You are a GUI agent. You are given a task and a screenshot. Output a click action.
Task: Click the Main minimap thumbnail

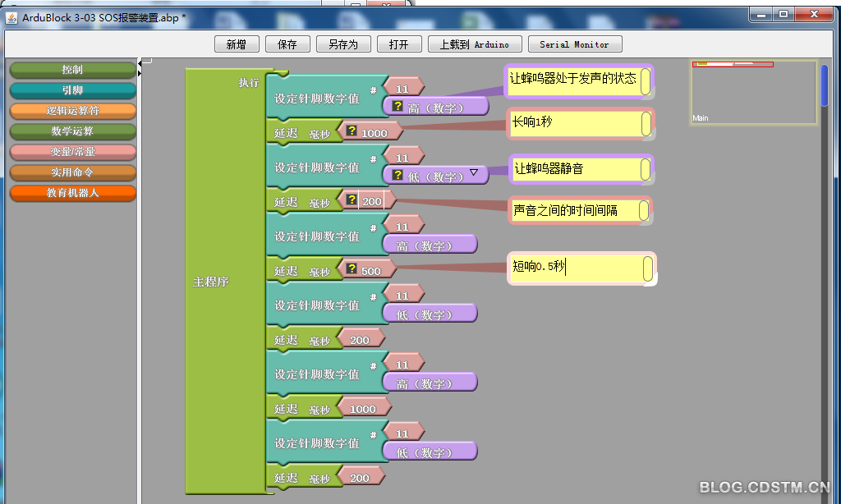point(754,92)
